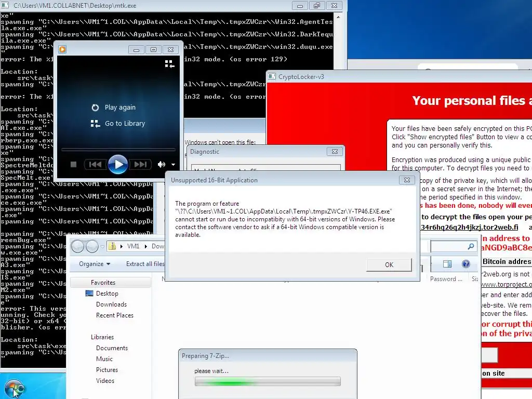The width and height of the screenshot is (532, 399).
Task: Click the seek bar in media player
Action: [118, 149]
